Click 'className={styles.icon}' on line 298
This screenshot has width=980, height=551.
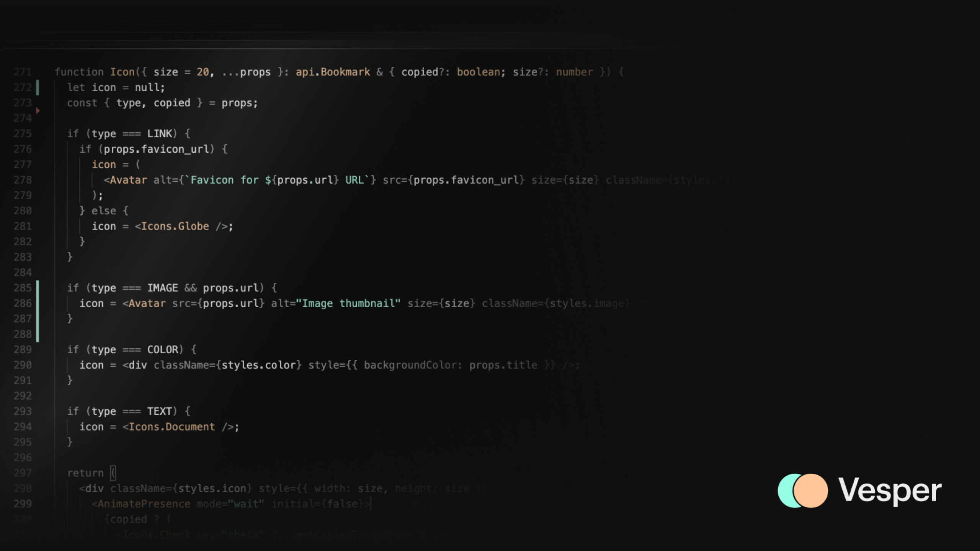(x=181, y=489)
